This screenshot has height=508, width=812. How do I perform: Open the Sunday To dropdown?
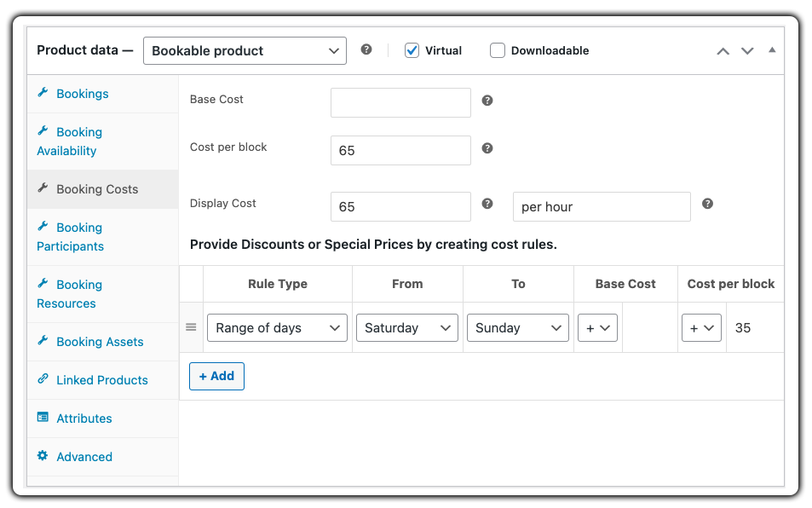point(518,328)
